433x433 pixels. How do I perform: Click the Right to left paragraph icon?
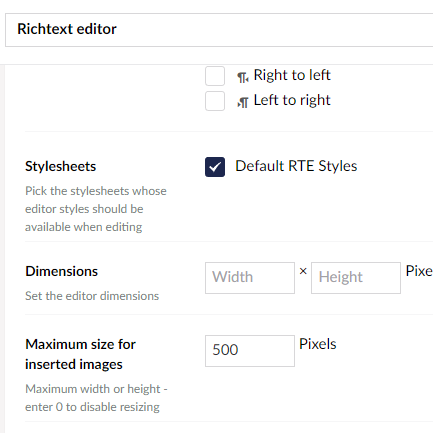[x=243, y=77]
